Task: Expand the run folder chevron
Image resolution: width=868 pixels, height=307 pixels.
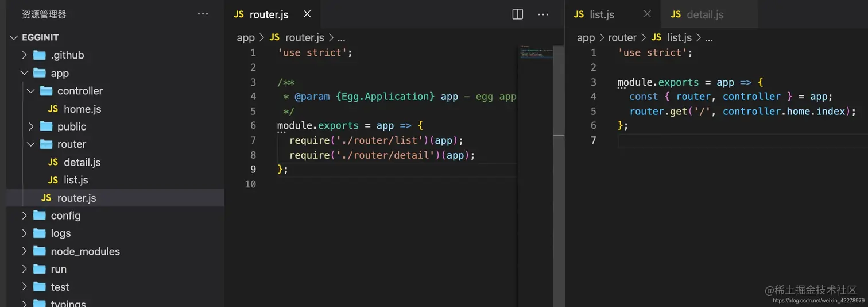Action: point(24,269)
